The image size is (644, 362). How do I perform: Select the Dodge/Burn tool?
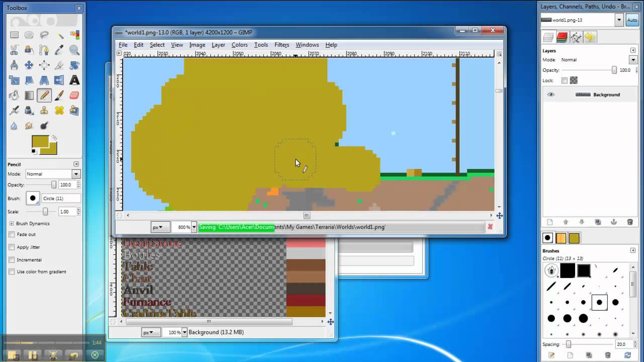pos(44,125)
